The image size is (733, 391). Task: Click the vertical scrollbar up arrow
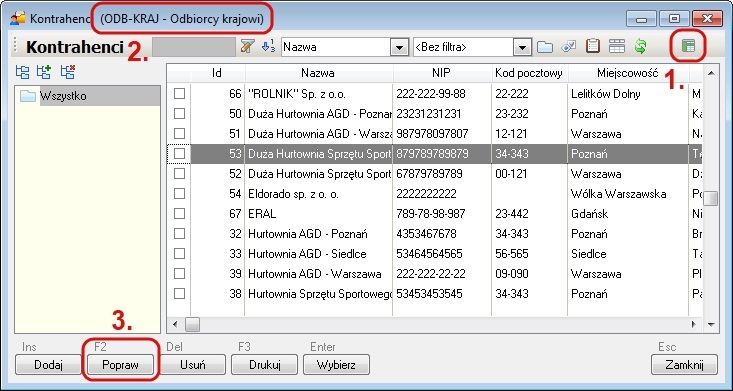pos(711,73)
